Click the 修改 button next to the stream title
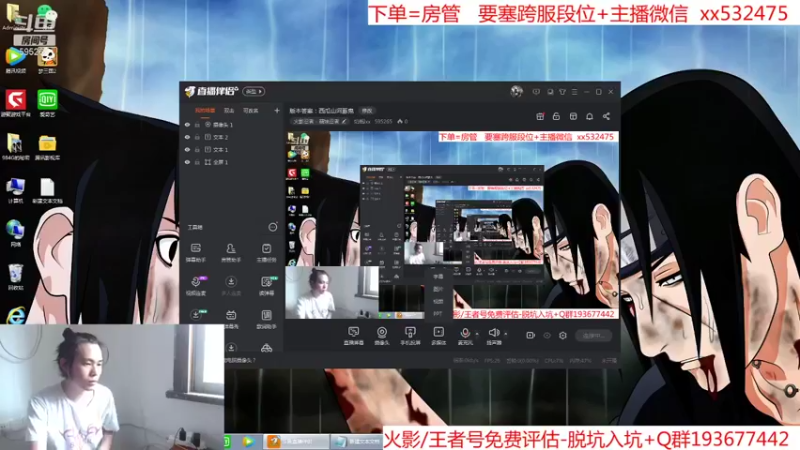Screen dimensions: 800x450 pos(367,111)
